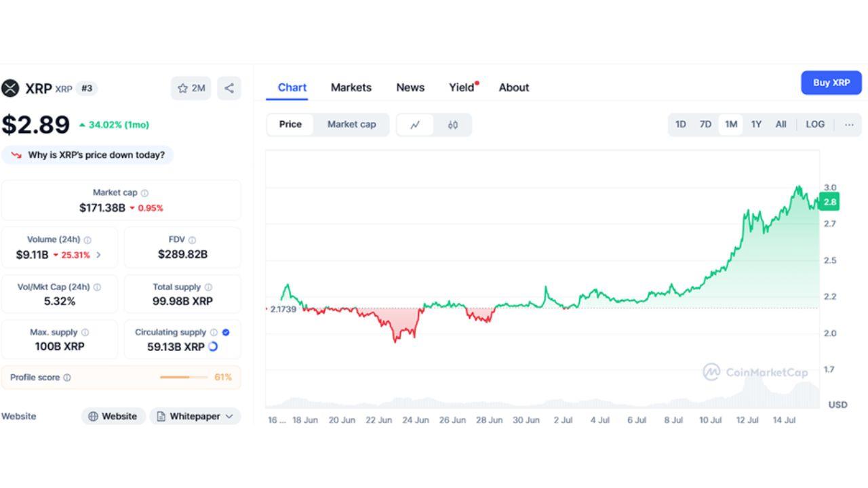Image resolution: width=868 pixels, height=488 pixels.
Task: Open the share icon button
Action: click(x=229, y=88)
